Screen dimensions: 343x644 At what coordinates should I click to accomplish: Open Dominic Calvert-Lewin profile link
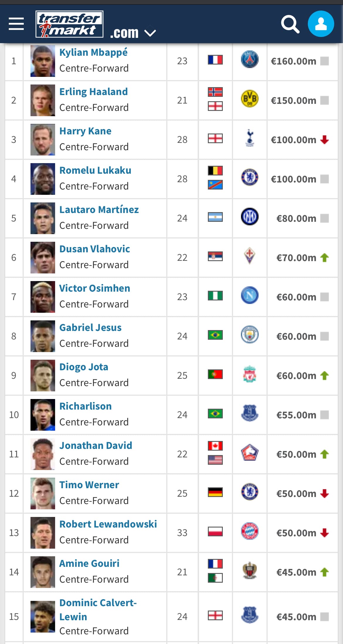[98, 610]
